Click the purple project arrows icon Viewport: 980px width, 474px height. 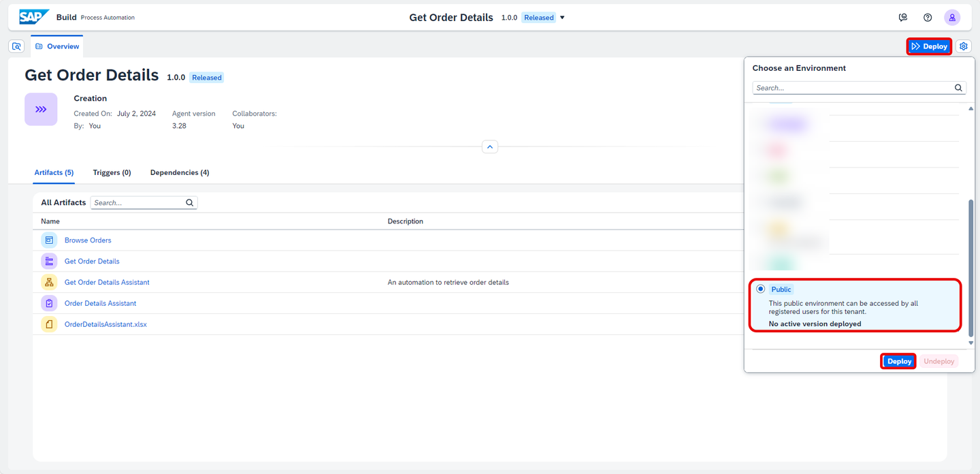pyautogui.click(x=41, y=109)
